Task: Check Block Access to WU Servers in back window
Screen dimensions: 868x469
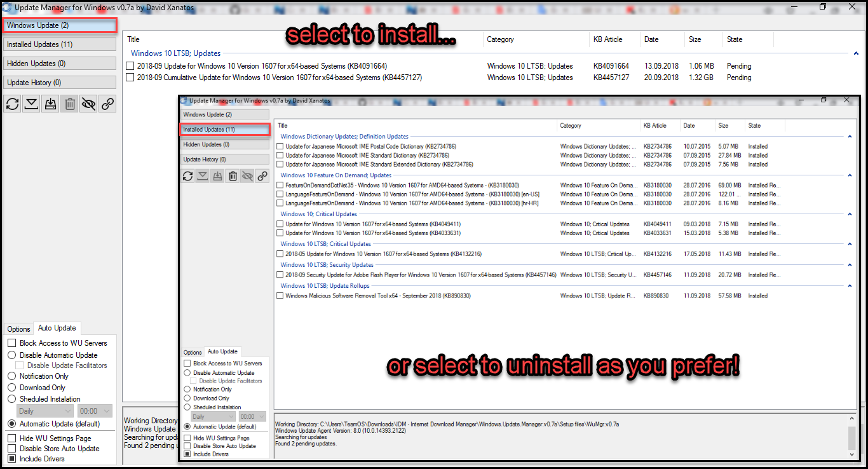Action: coord(12,343)
